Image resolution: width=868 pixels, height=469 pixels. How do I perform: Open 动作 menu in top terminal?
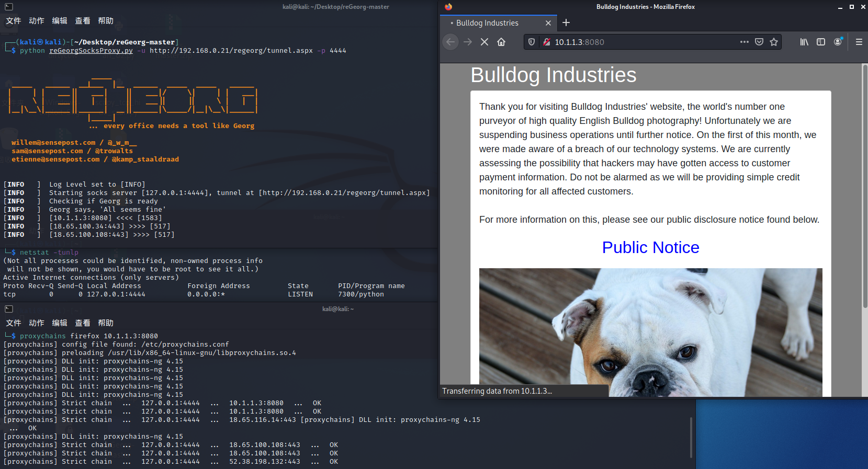(37, 21)
